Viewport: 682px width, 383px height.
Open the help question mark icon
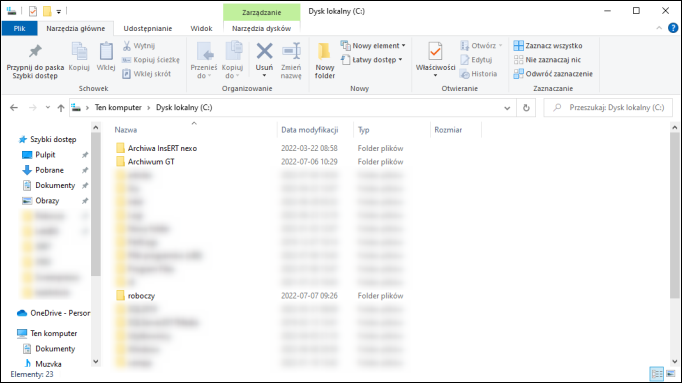coord(673,28)
